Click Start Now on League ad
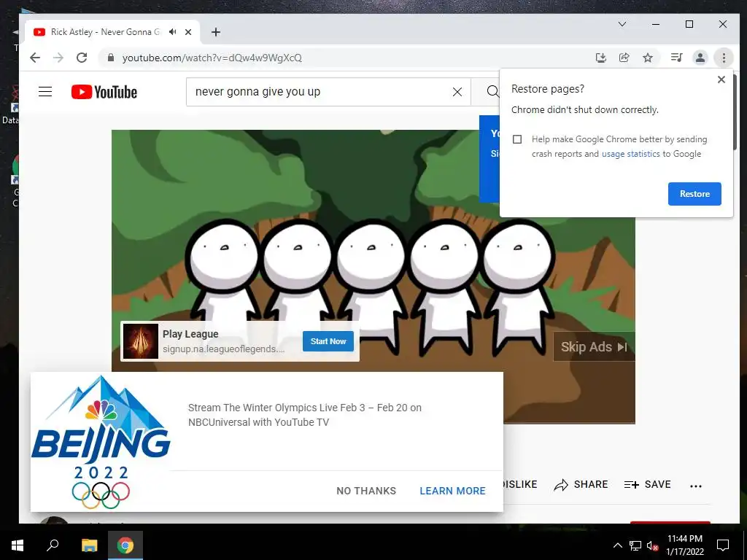The image size is (747, 560). 328,341
